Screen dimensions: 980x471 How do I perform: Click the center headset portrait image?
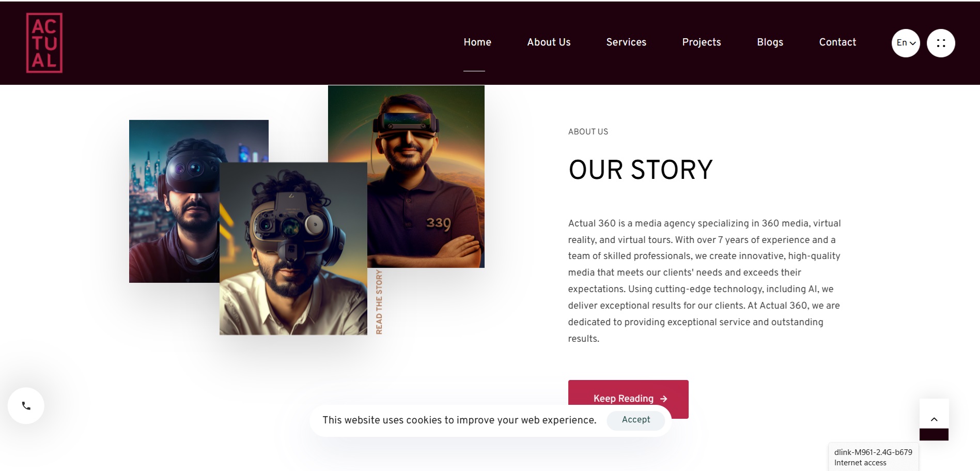click(293, 248)
